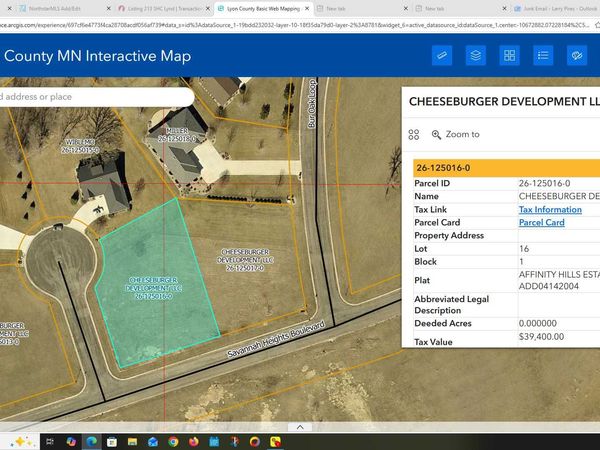The image size is (600, 450).
Task: Open the Map Layers widget
Action: (x=477, y=56)
